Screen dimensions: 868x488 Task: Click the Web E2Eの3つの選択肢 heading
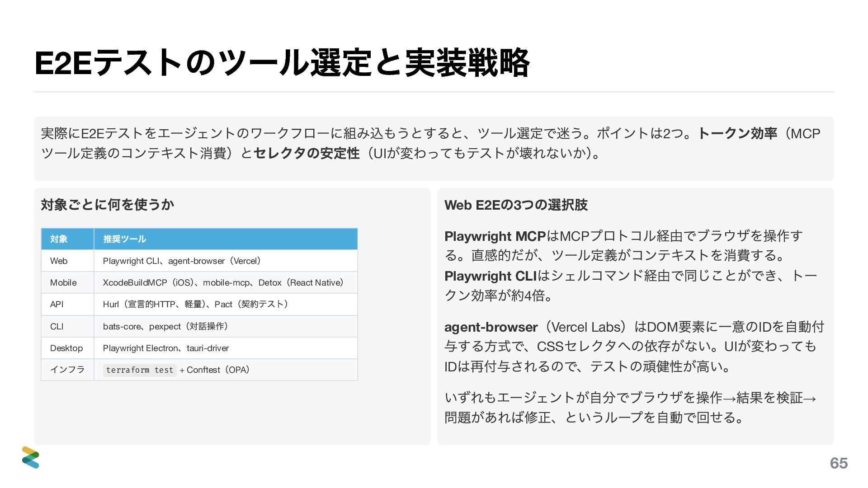pyautogui.click(x=516, y=205)
